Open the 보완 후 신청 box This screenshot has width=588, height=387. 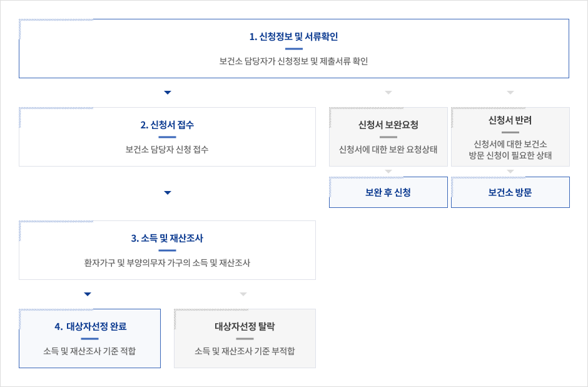pyautogui.click(x=388, y=192)
